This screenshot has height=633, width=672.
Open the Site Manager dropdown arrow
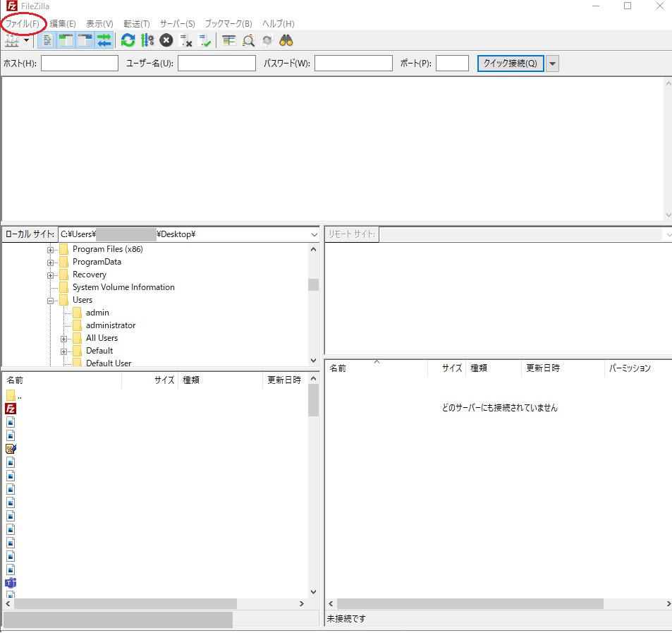pos(27,40)
